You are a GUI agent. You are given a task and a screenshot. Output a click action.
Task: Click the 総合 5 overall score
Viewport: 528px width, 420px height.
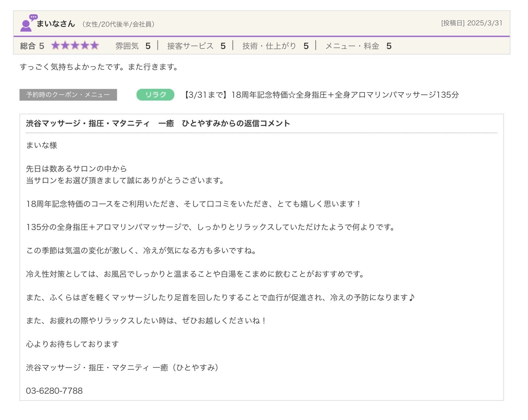pyautogui.click(x=32, y=46)
